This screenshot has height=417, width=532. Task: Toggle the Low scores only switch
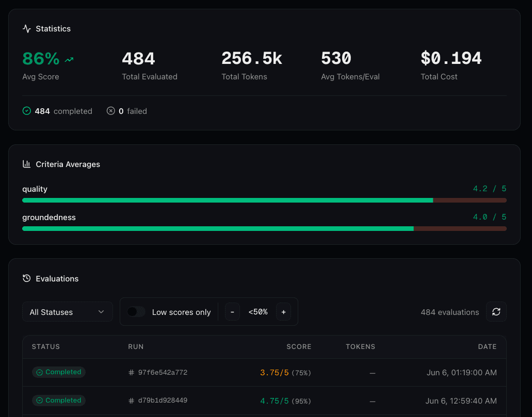click(x=136, y=311)
